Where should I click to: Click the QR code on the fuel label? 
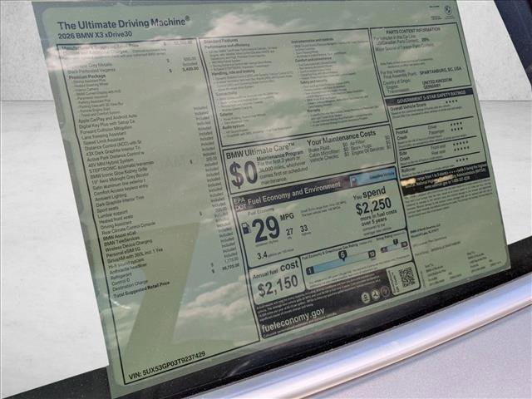pyautogui.click(x=406, y=277)
